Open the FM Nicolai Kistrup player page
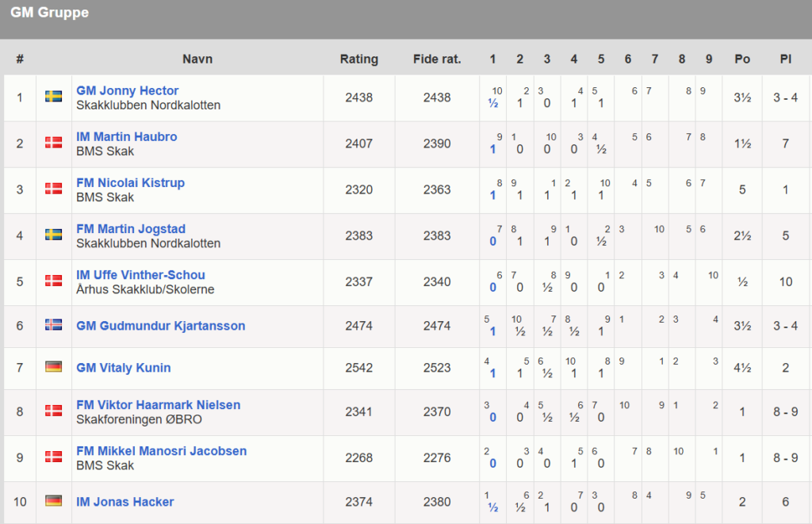This screenshot has width=812, height=524. [130, 183]
